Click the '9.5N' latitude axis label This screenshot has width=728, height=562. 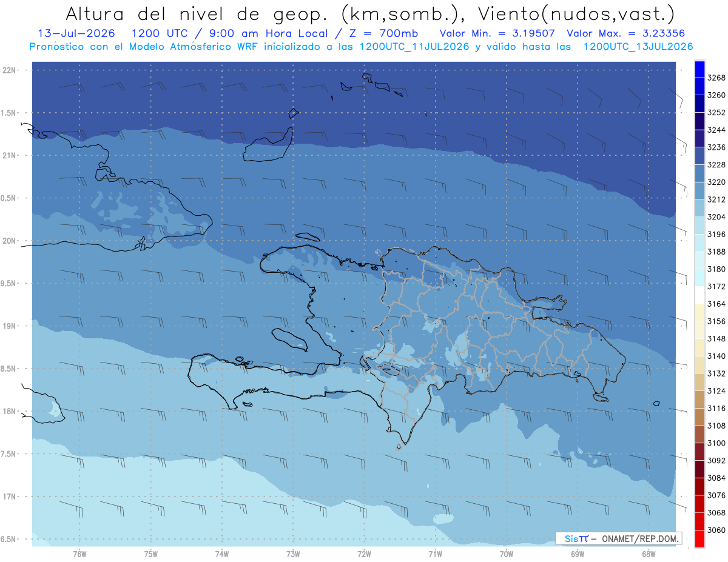point(9,284)
